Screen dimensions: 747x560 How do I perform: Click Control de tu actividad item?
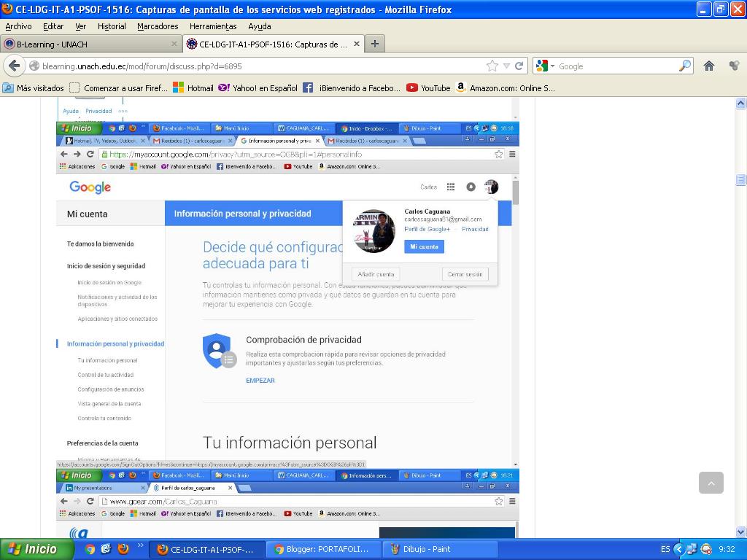pyautogui.click(x=105, y=375)
